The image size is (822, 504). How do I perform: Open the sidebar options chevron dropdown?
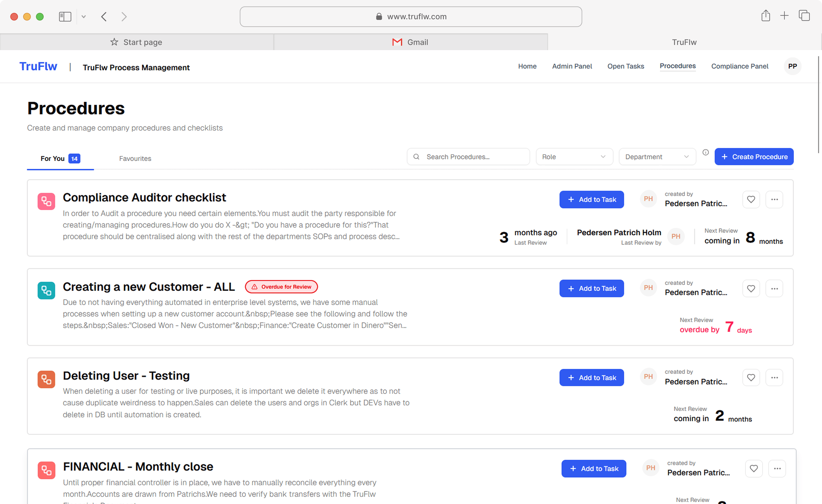(84, 17)
